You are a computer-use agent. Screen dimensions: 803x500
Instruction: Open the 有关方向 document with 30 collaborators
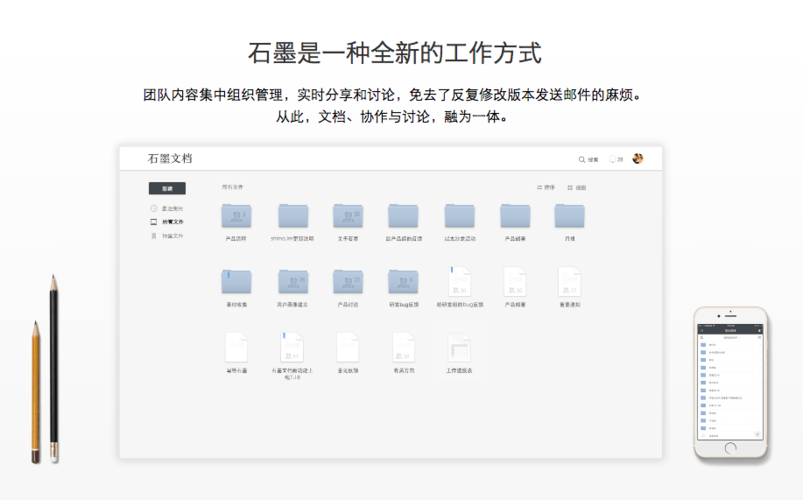click(404, 347)
